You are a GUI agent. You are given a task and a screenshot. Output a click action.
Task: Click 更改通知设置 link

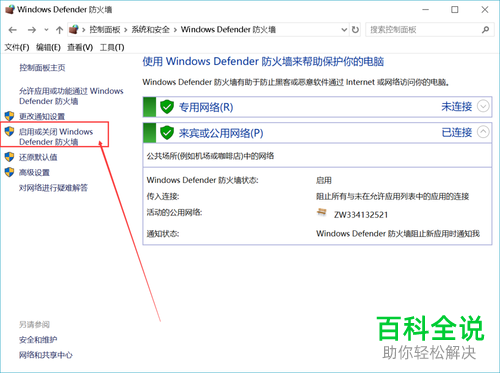click(x=42, y=116)
